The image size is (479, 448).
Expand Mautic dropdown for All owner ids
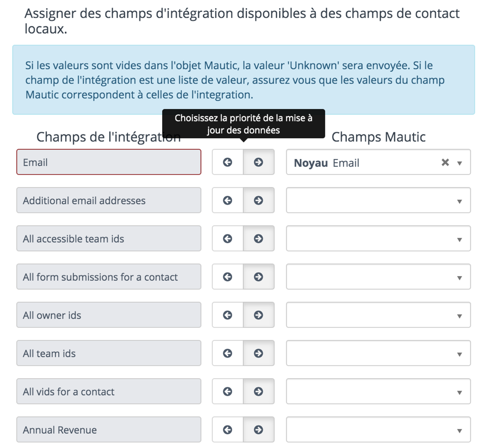tap(378, 315)
